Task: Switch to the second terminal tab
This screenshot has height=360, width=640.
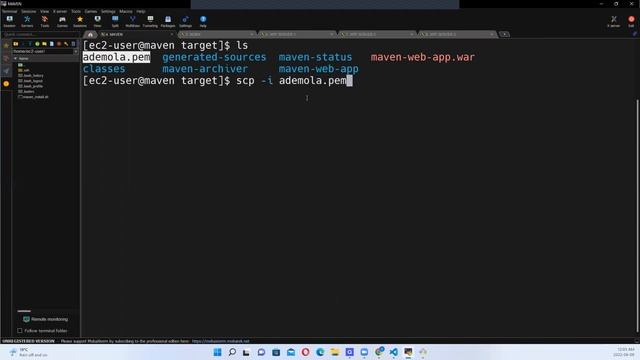Action: (216, 34)
